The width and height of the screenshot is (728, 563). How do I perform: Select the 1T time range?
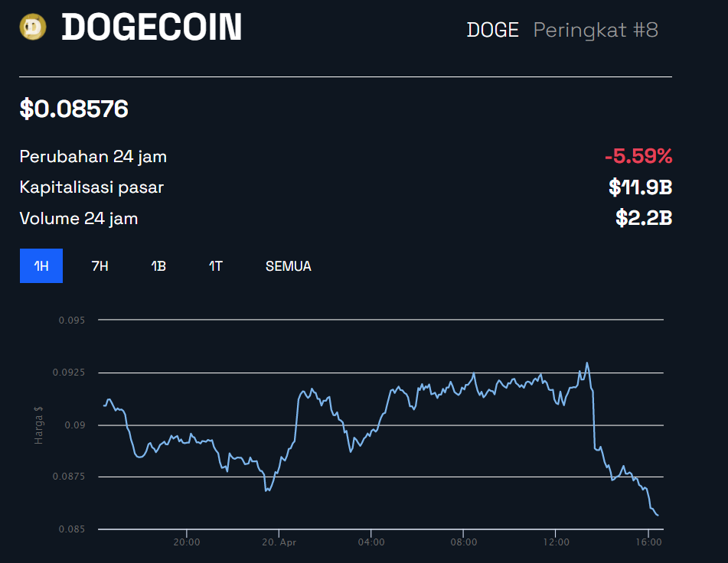(x=215, y=266)
